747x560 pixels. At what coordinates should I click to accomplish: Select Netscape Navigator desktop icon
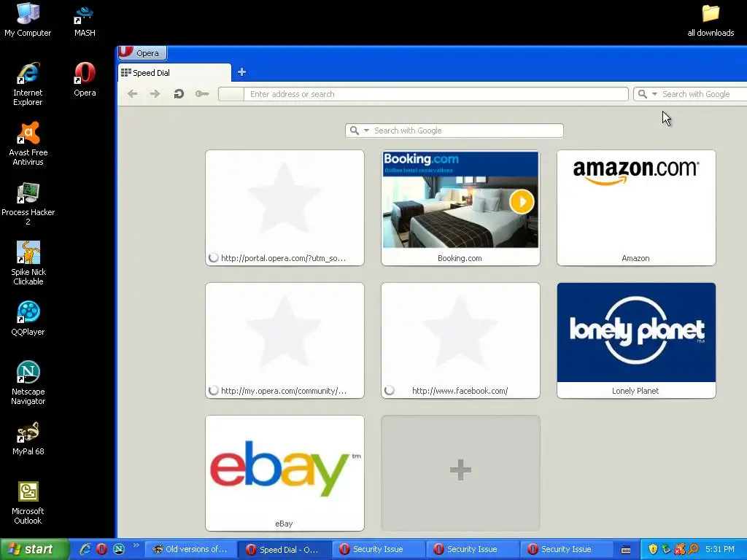coord(28,382)
